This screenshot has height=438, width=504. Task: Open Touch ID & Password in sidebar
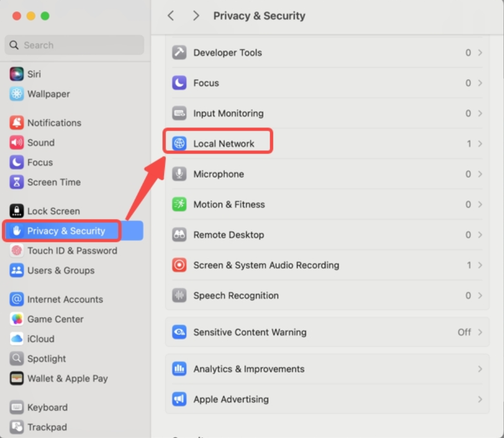72,251
